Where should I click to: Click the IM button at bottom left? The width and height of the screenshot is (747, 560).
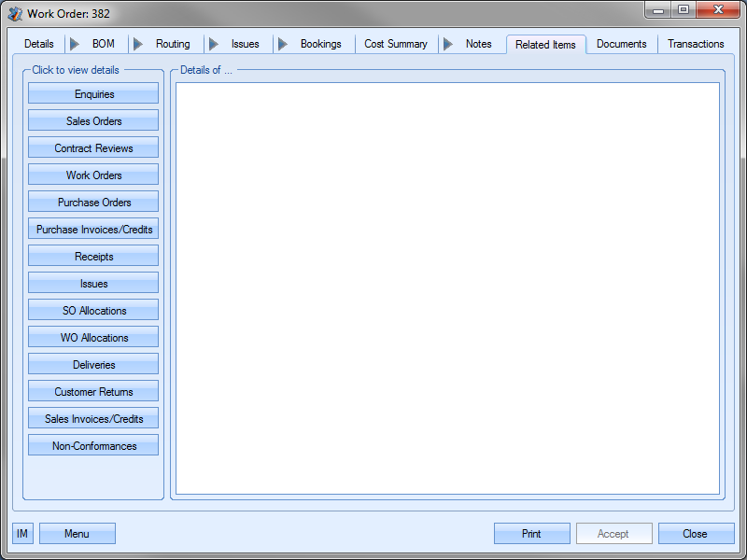click(22, 534)
